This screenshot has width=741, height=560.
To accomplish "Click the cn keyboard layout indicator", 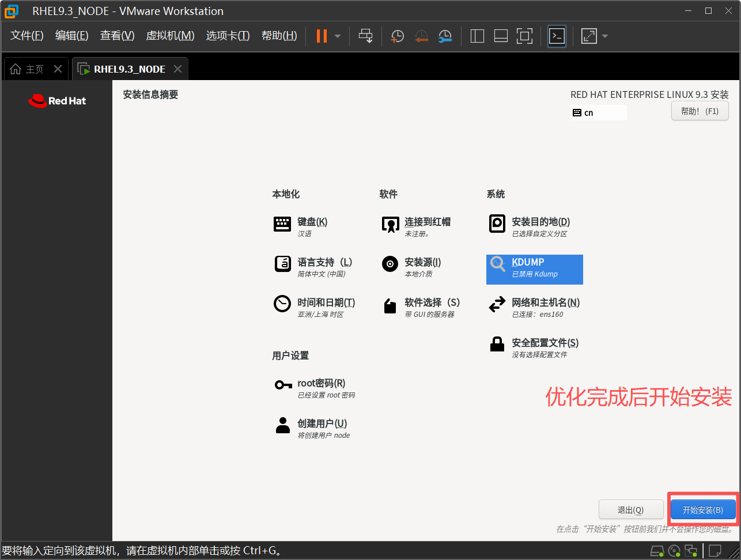I will [x=599, y=113].
